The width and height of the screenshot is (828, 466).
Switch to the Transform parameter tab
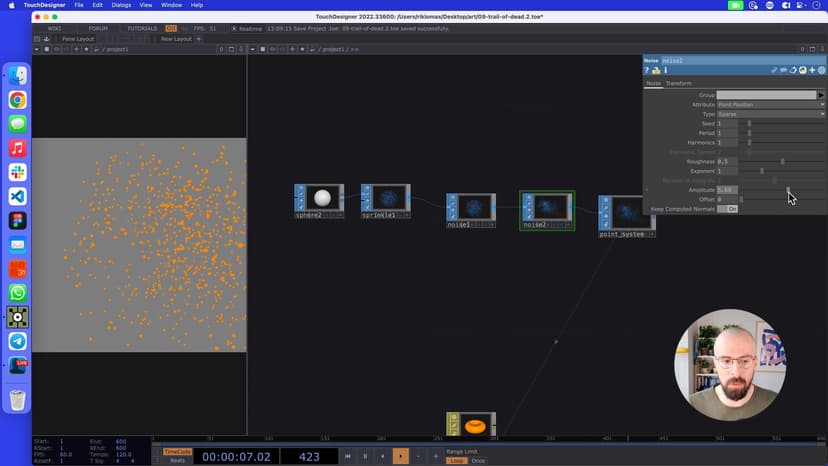pos(678,83)
